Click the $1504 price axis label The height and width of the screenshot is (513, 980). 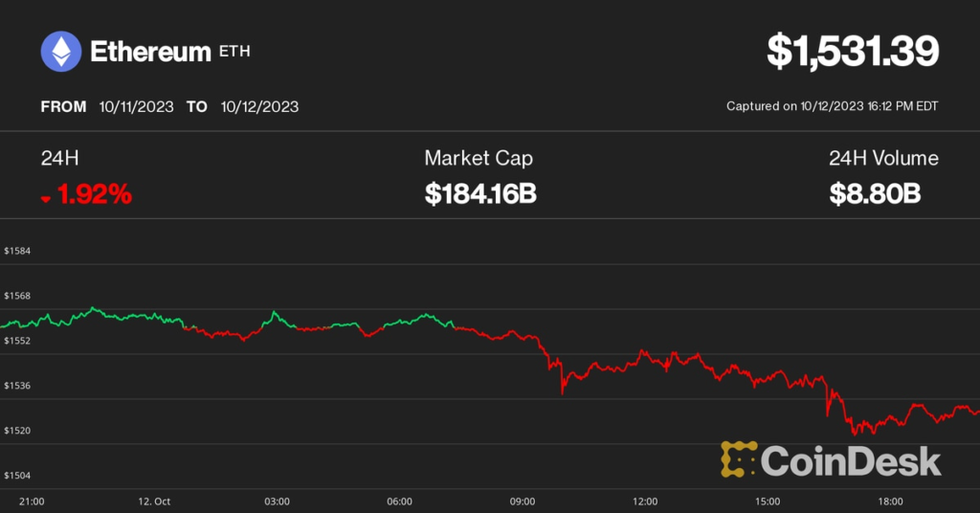point(17,475)
